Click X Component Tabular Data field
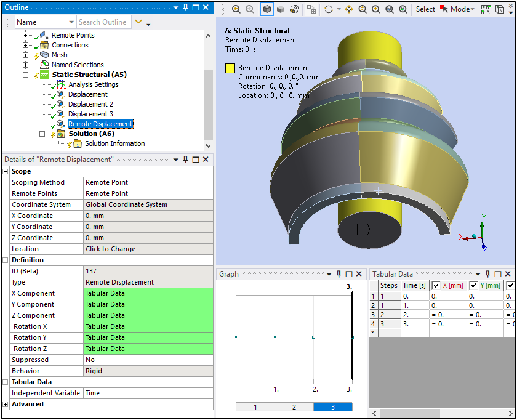The width and height of the screenshot is (517, 420). [148, 293]
